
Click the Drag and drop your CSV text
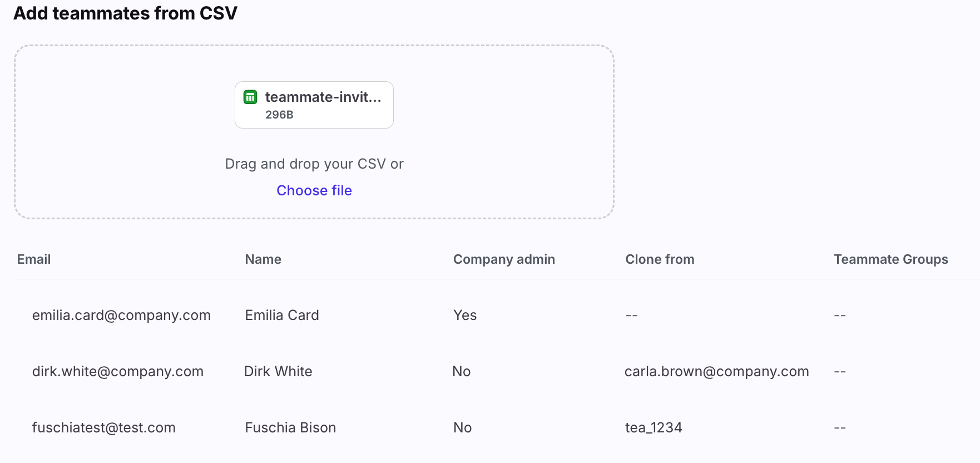click(314, 164)
